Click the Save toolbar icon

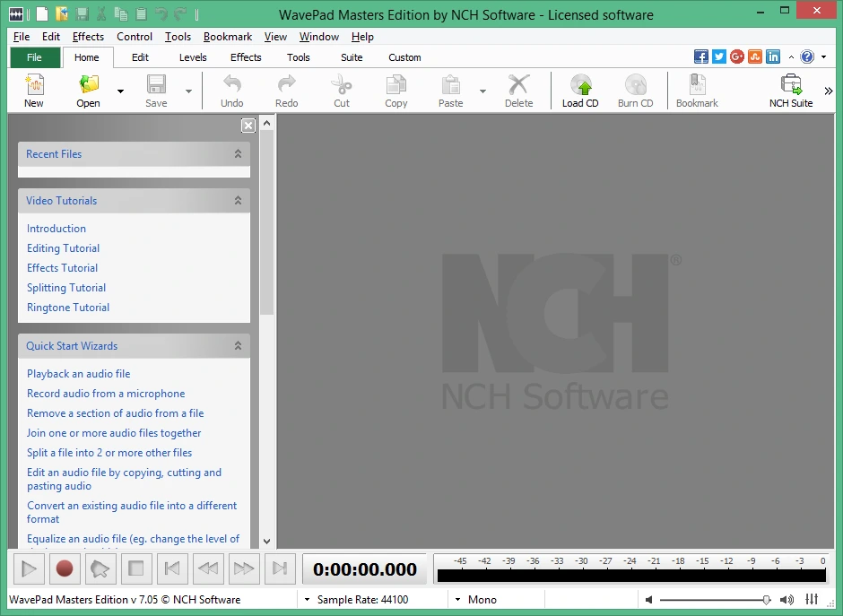(x=156, y=85)
